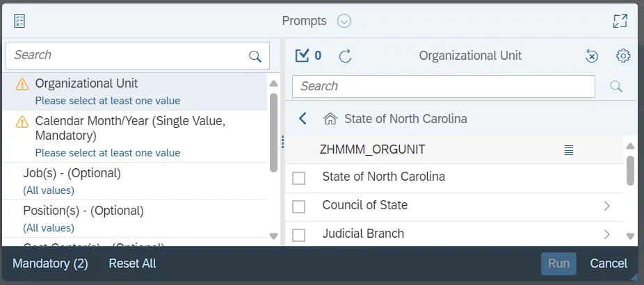Open the Organizational Unit settings gear
The image size is (644, 285).
[623, 56]
